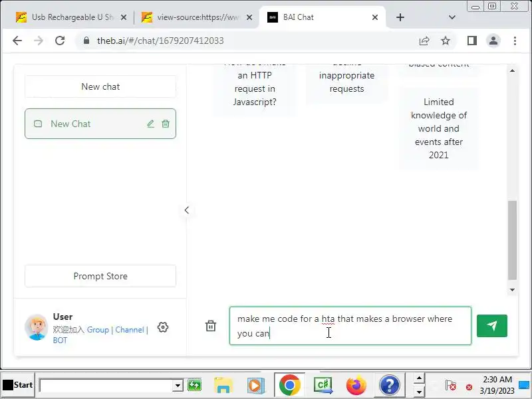Click the taskbar scroll up arrow
Screen dimensions: 532x399
coord(420,378)
